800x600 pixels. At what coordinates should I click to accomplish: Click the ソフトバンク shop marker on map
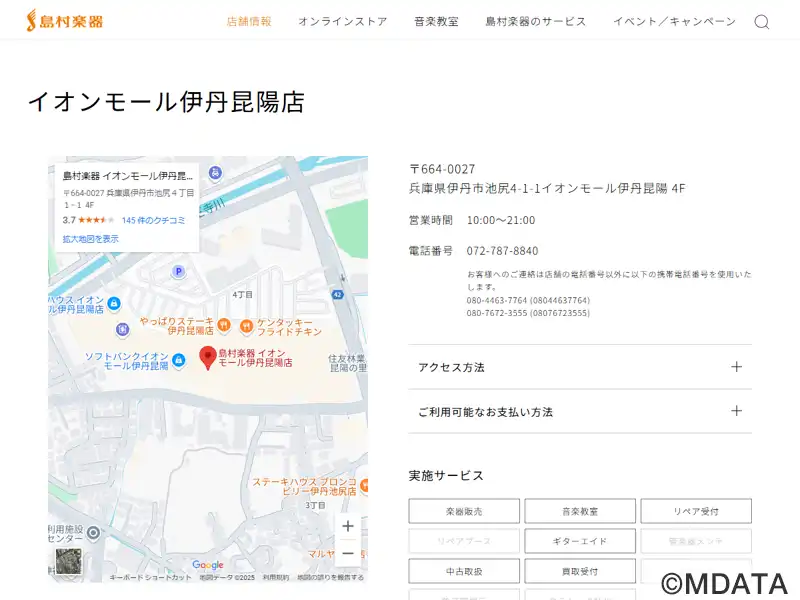pos(179,361)
